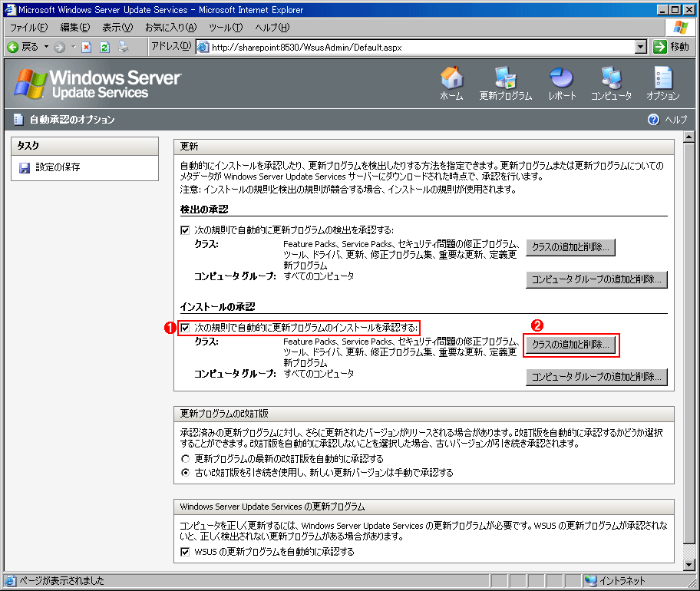The image size is (700, 591).
Task: Click the インストールの承認 heading text
Action: point(217,307)
